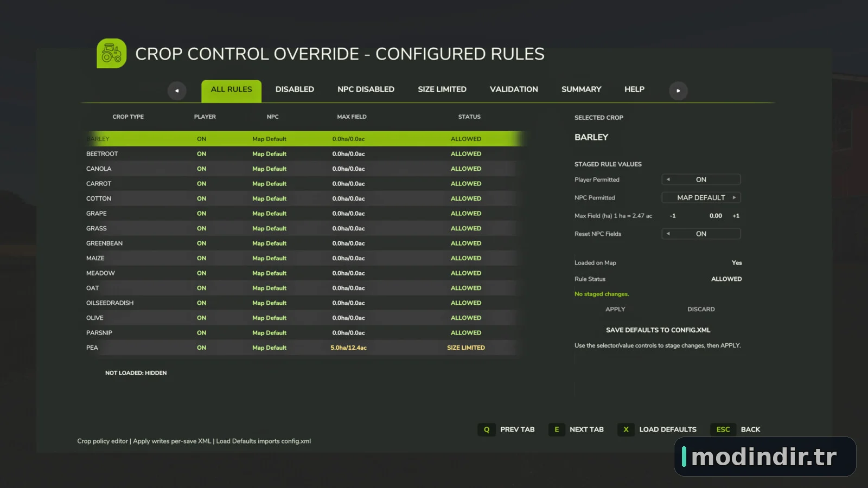Viewport: 868px width, 488px height.
Task: Toggle Player Permitted with its left arrow
Action: (x=668, y=179)
